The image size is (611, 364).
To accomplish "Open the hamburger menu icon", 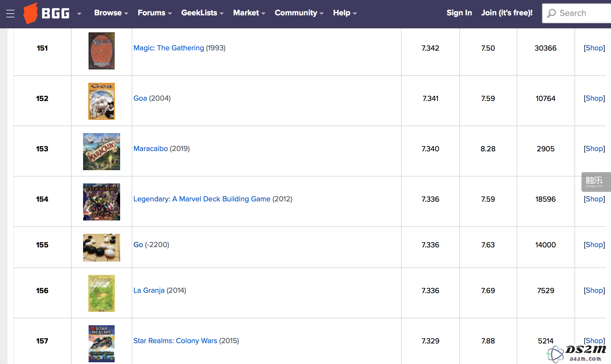I will point(10,13).
